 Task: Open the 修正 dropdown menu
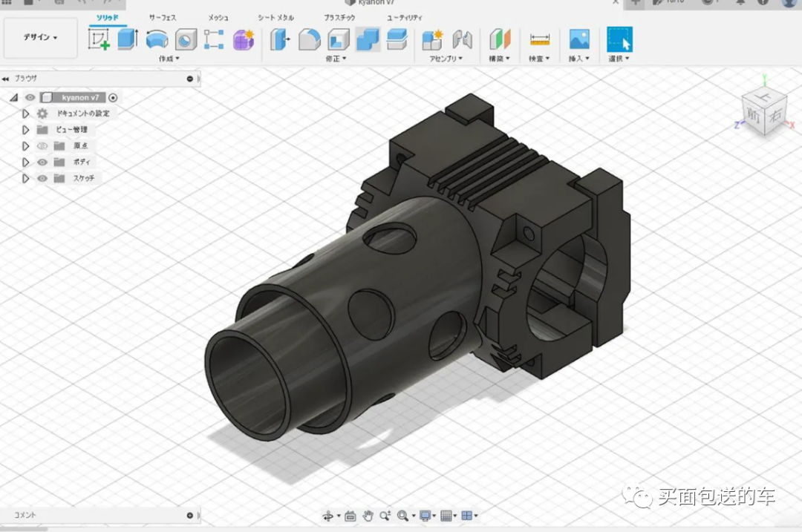336,59
